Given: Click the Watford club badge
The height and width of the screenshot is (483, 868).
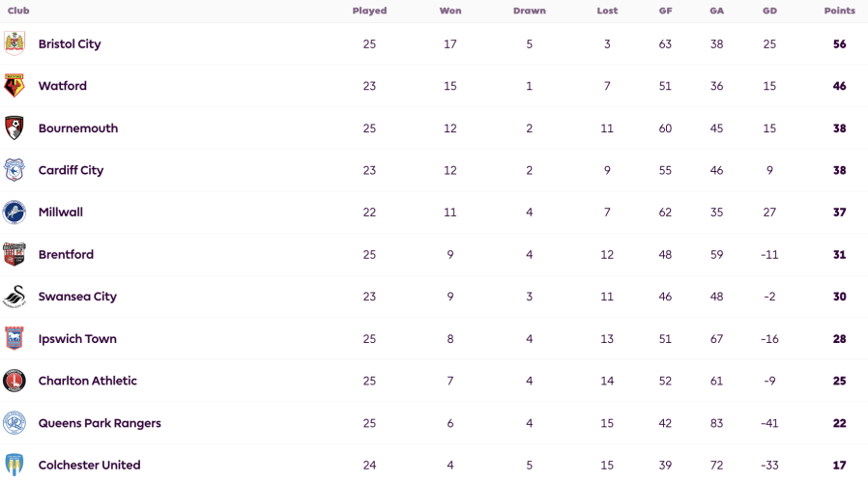Looking at the screenshot, I should [x=14, y=86].
